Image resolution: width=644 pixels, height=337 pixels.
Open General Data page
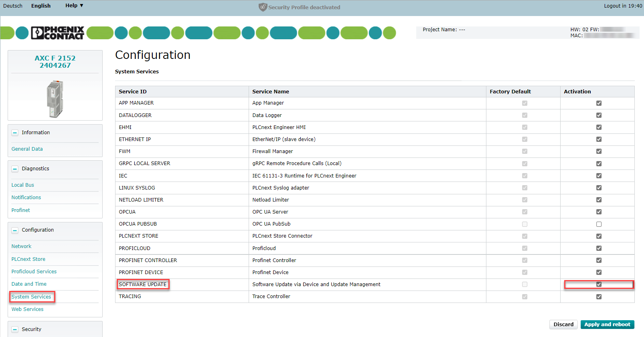27,149
